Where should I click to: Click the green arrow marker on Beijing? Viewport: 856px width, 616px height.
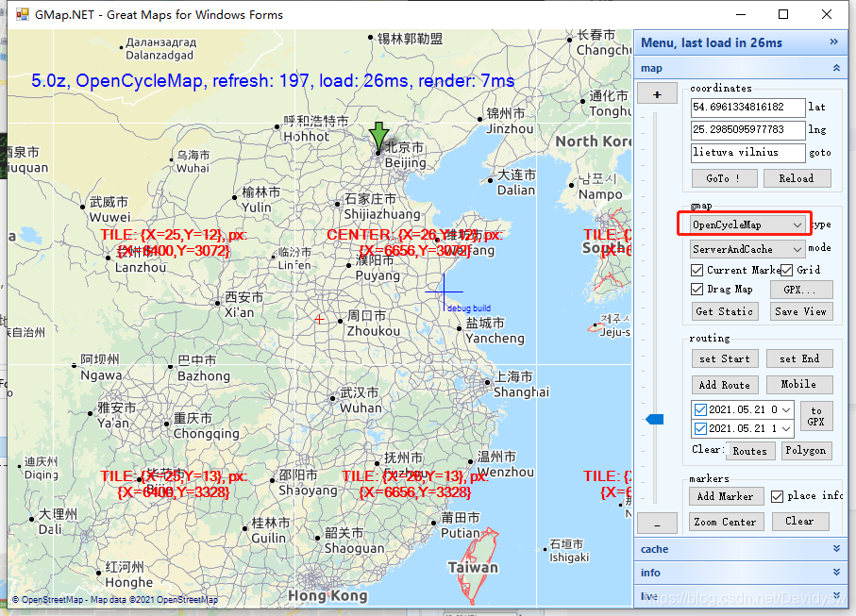(x=378, y=137)
